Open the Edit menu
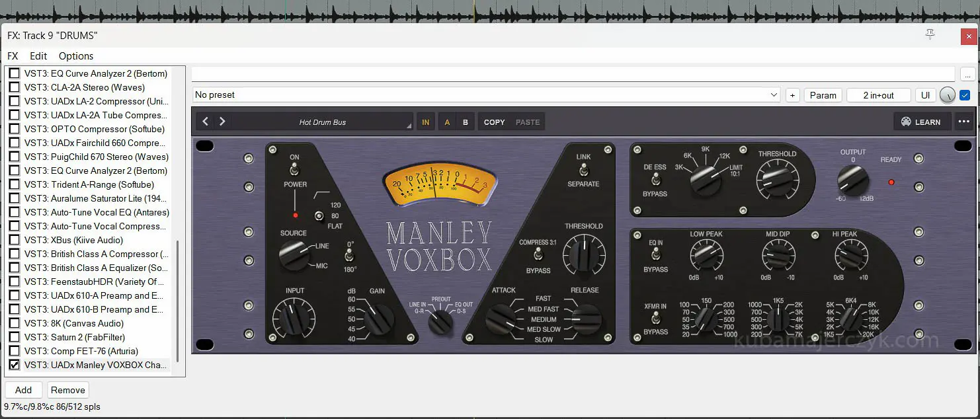This screenshot has width=980, height=419. coord(38,56)
